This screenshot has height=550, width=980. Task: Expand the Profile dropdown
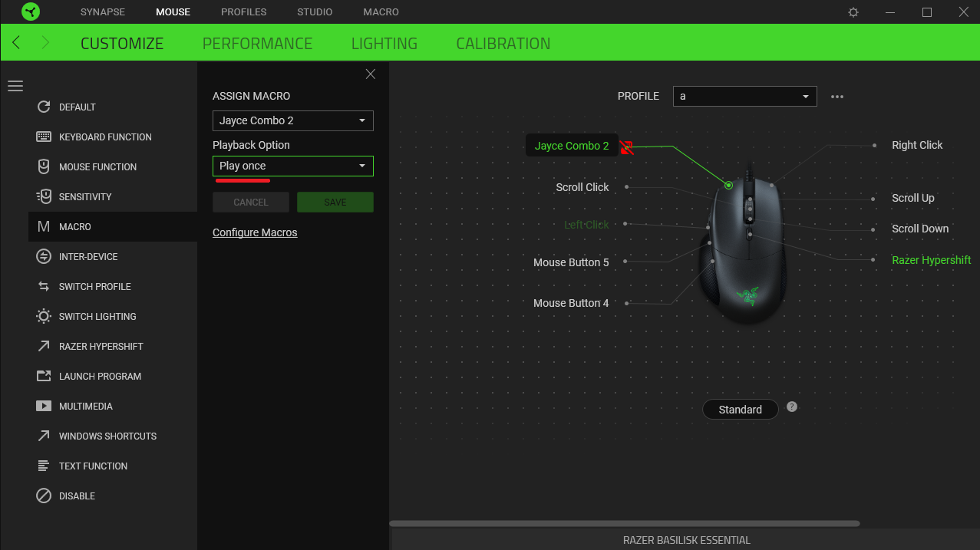[744, 97]
